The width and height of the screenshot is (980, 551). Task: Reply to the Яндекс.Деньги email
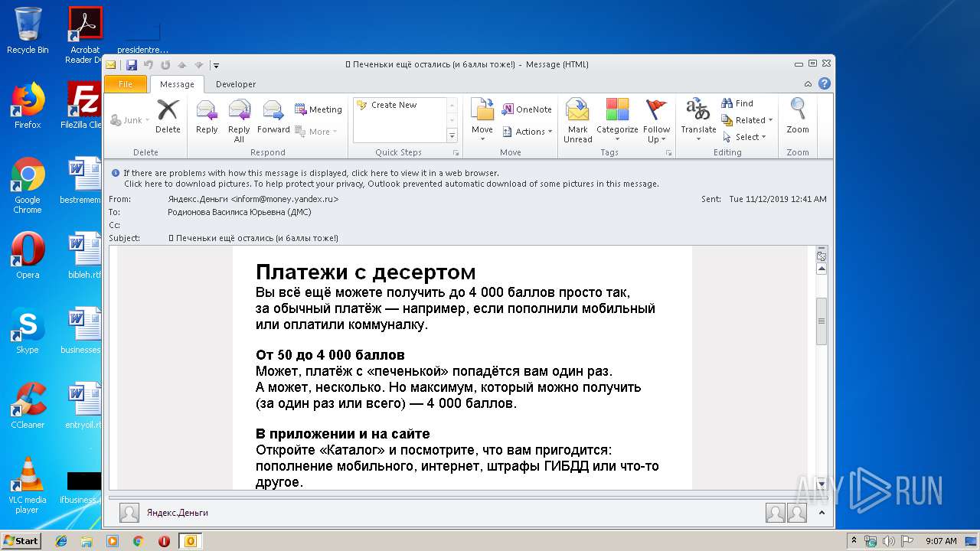(207, 117)
